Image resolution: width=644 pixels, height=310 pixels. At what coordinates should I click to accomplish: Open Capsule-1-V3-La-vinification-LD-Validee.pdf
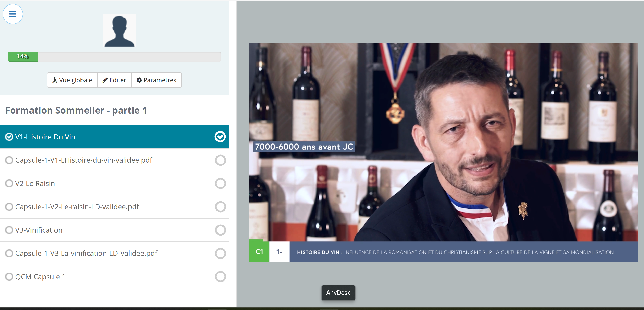tap(86, 253)
